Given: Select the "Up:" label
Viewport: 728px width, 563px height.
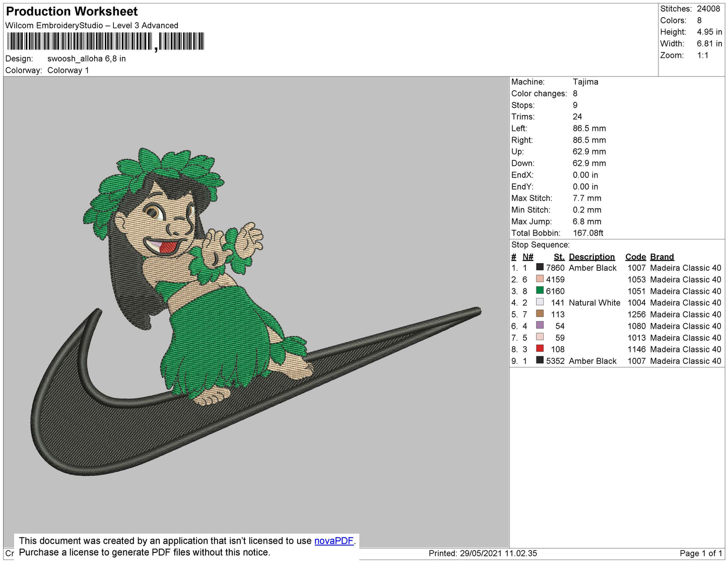Looking at the screenshot, I should (x=517, y=151).
